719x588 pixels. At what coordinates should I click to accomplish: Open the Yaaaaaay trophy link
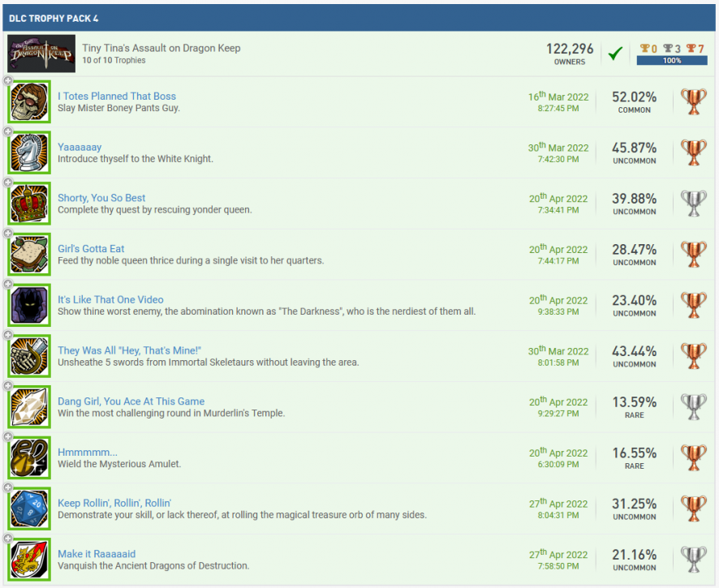pyautogui.click(x=80, y=147)
